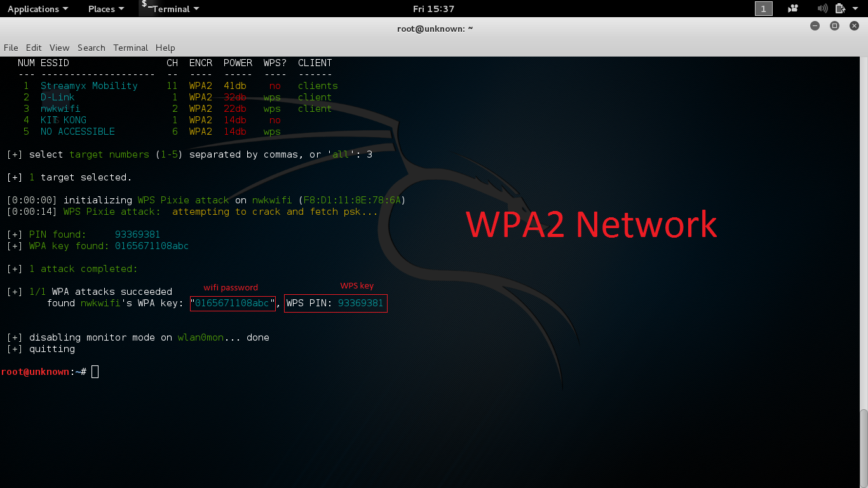868x488 pixels.
Task: Open the Applications menu
Action: click(33, 8)
